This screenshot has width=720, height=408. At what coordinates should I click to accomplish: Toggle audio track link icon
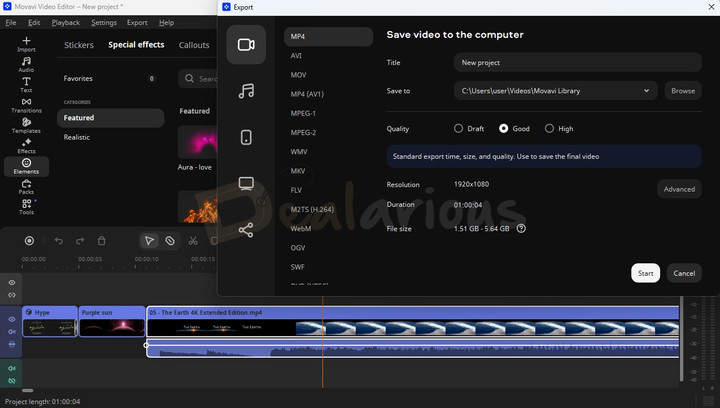point(12,380)
